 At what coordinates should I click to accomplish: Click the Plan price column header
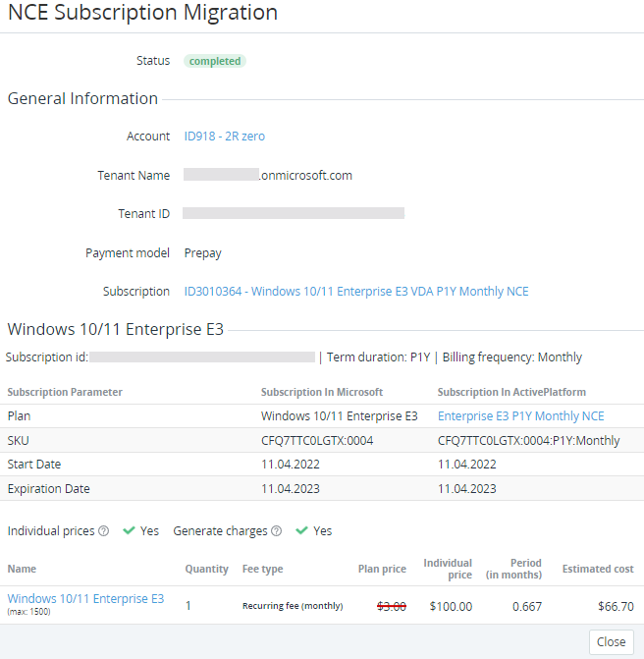point(382,569)
